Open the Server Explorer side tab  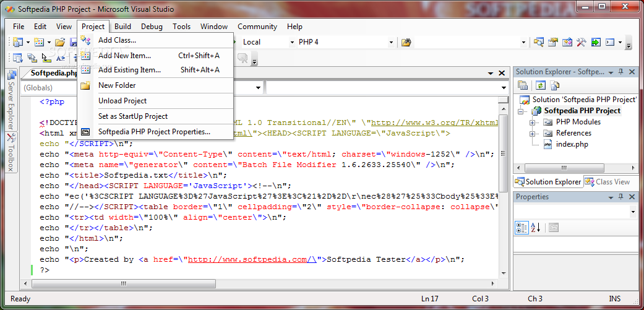click(x=12, y=100)
